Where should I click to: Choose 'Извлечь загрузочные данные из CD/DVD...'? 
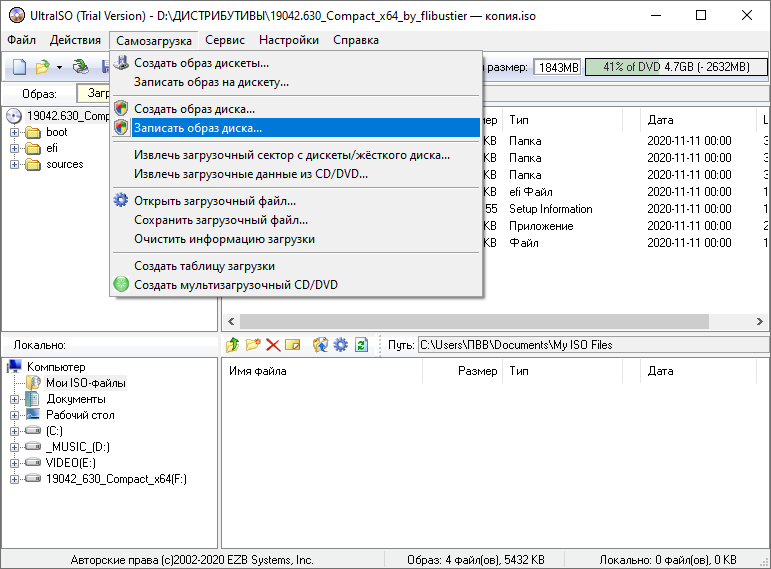point(297,174)
